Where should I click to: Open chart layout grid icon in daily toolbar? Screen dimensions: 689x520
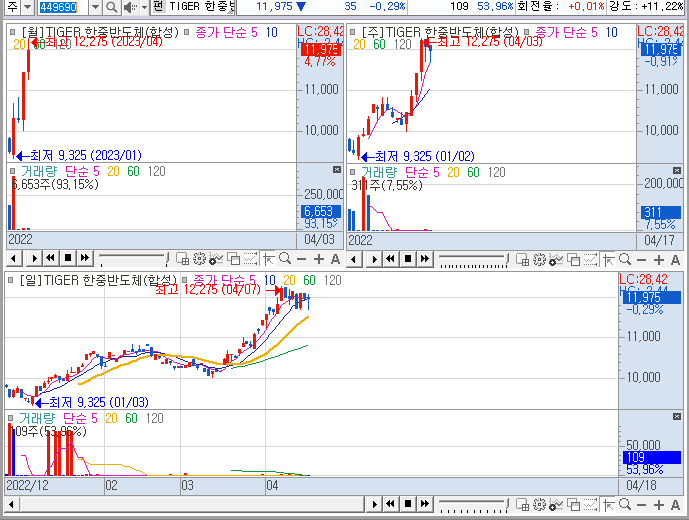point(522,505)
